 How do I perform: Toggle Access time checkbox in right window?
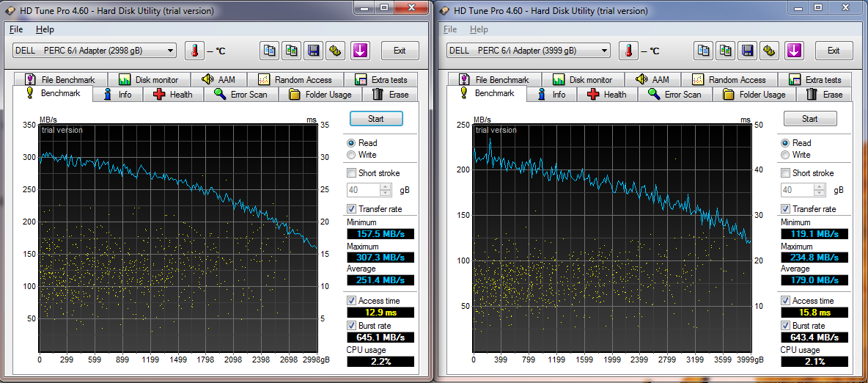pos(785,300)
